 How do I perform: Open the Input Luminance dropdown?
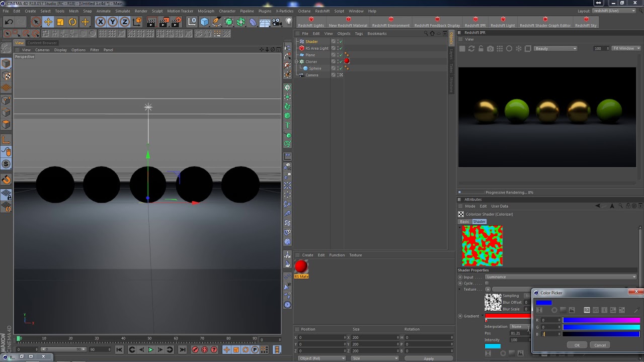[561, 277]
